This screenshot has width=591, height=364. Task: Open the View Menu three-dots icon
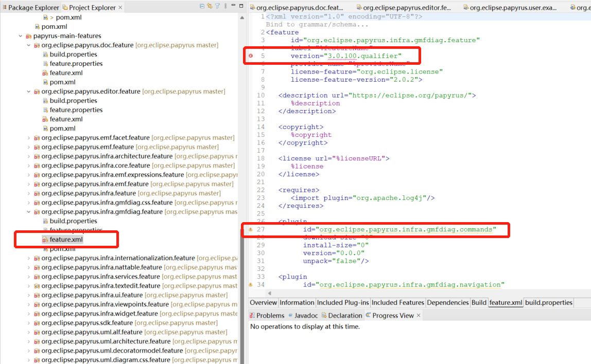(225, 6)
